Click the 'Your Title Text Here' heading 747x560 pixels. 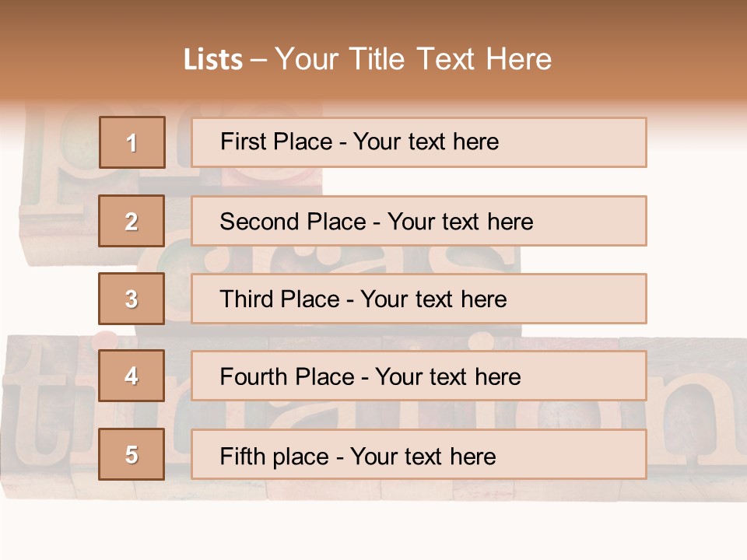tap(413, 60)
